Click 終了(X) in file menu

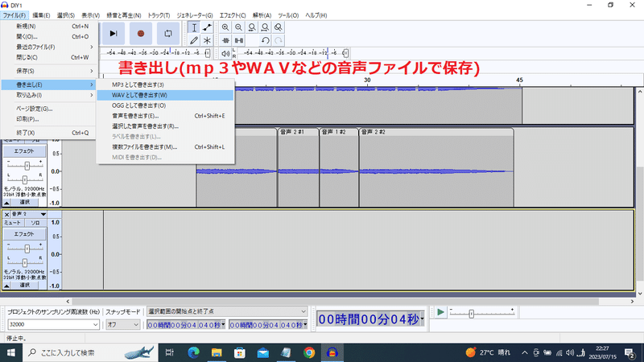coord(49,133)
